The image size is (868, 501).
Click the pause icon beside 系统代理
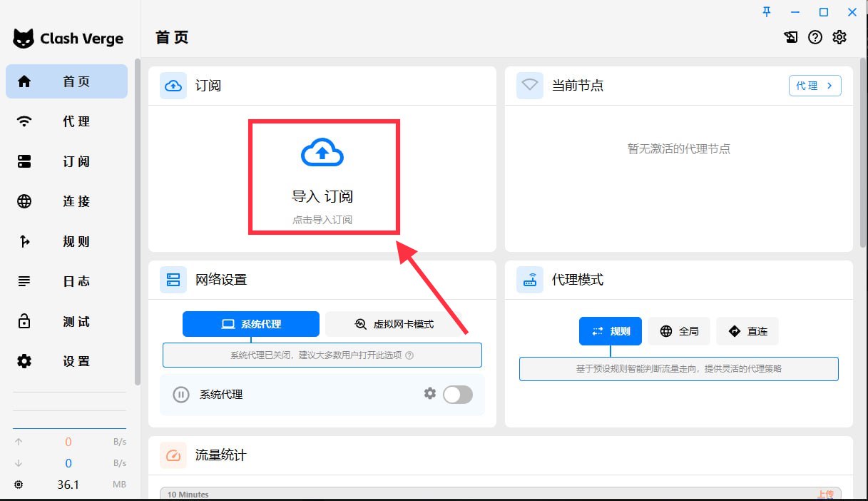[x=181, y=394]
